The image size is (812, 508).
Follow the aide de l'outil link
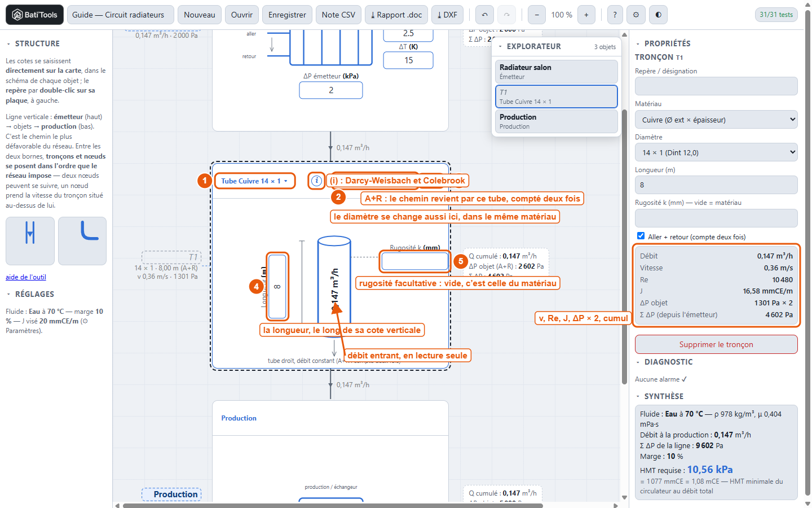pos(26,277)
